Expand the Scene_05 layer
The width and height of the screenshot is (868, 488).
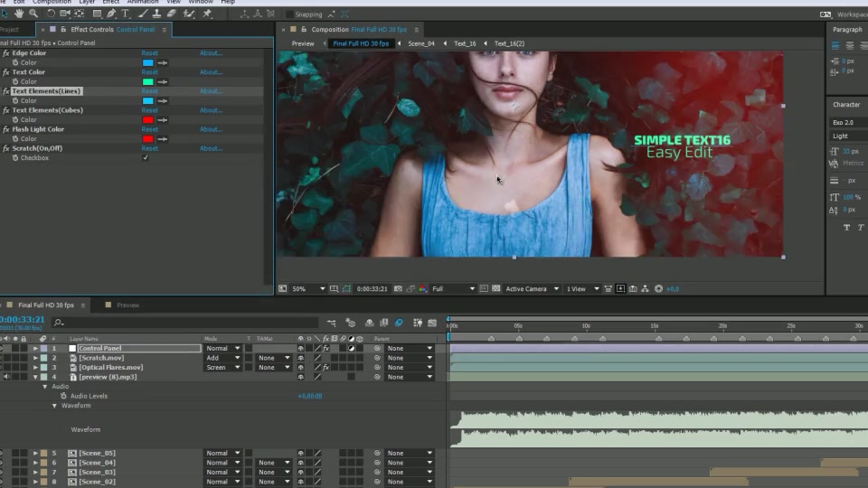[x=35, y=453]
